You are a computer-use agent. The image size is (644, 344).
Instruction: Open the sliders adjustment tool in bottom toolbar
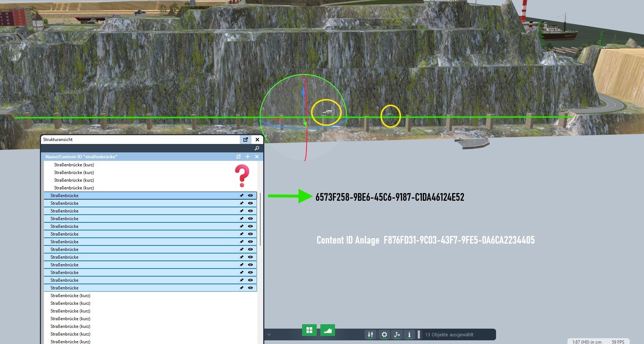pyautogui.click(x=371, y=334)
